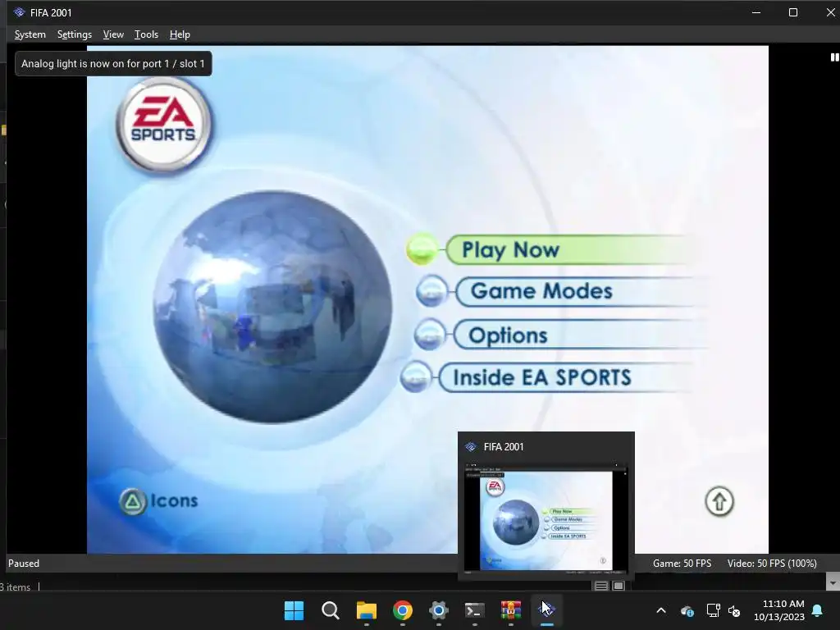Viewport: 840px width, 630px height.
Task: Dismiss the Analog light notification banner
Action: 113,63
